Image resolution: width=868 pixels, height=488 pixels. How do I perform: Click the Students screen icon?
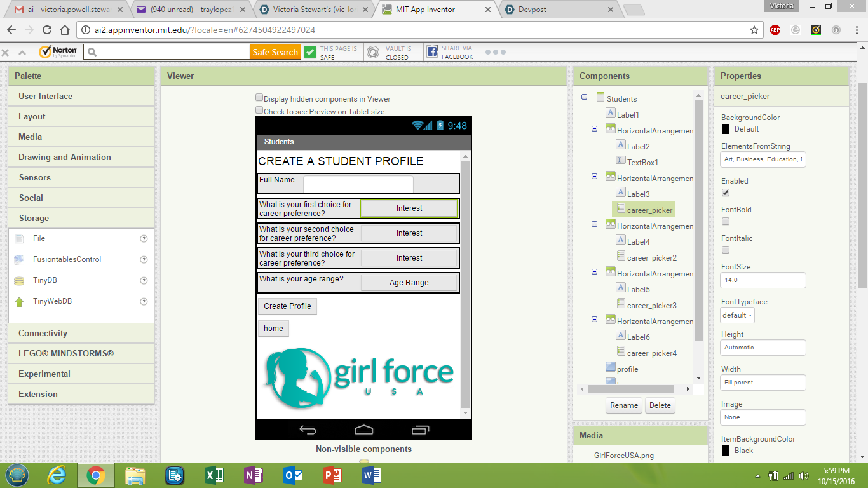pyautogui.click(x=600, y=97)
